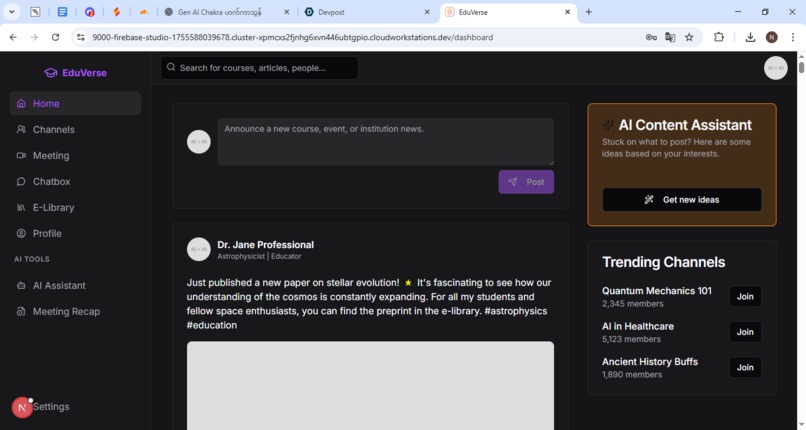This screenshot has height=430, width=806.
Task: Click the Channels people icon
Action: [21, 129]
